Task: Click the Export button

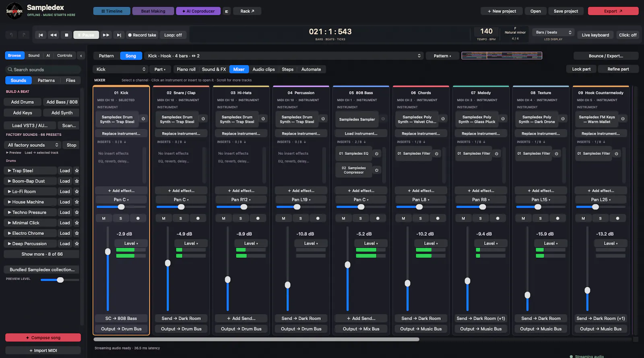Action: pyautogui.click(x=613, y=11)
